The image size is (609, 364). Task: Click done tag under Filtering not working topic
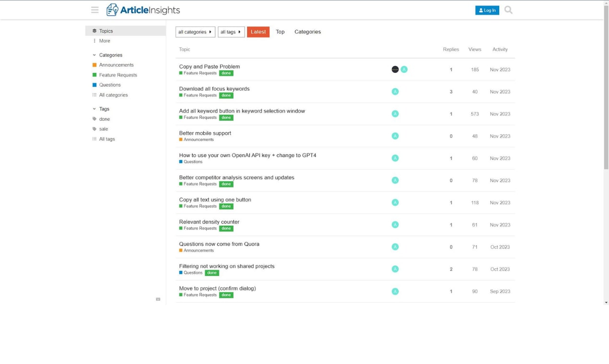(212, 273)
